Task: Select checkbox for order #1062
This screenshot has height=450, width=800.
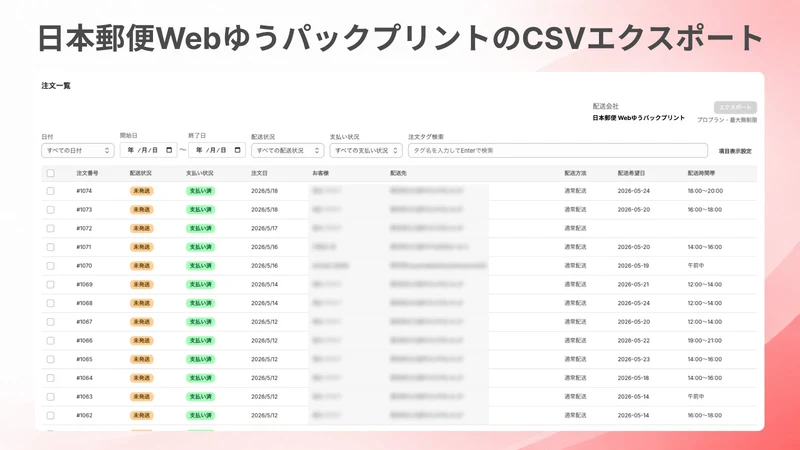Action: [x=51, y=415]
